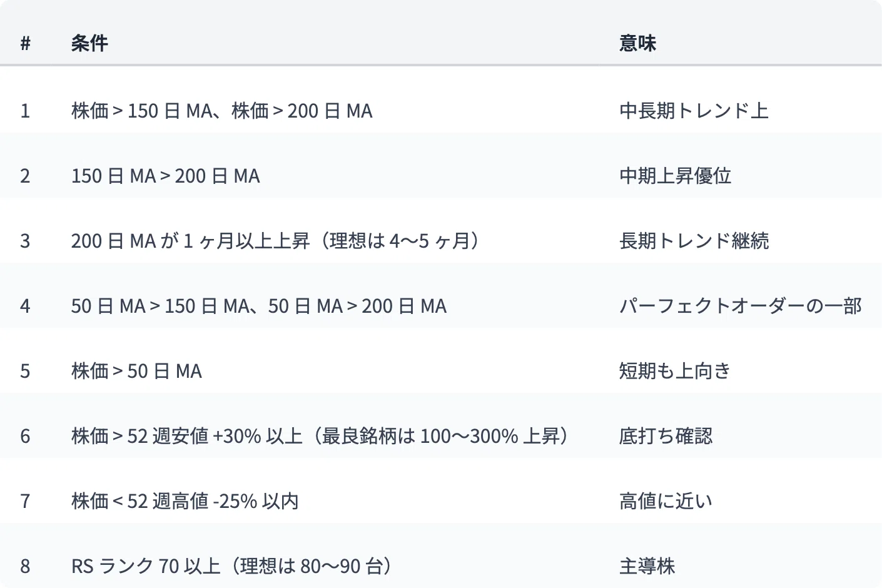Select the 52 週高値 -25% 以内 condition
Viewport: 882px width, 588px height.
tap(185, 501)
